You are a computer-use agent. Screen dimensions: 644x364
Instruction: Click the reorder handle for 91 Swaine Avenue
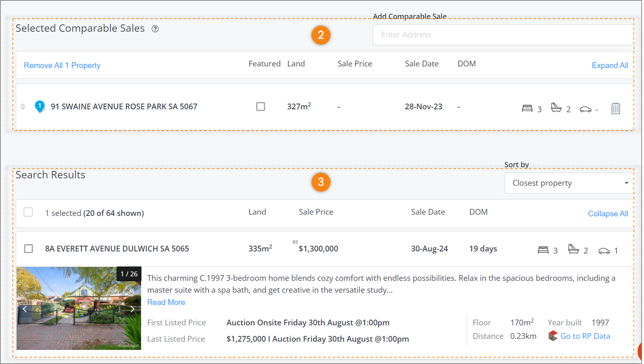coord(23,107)
